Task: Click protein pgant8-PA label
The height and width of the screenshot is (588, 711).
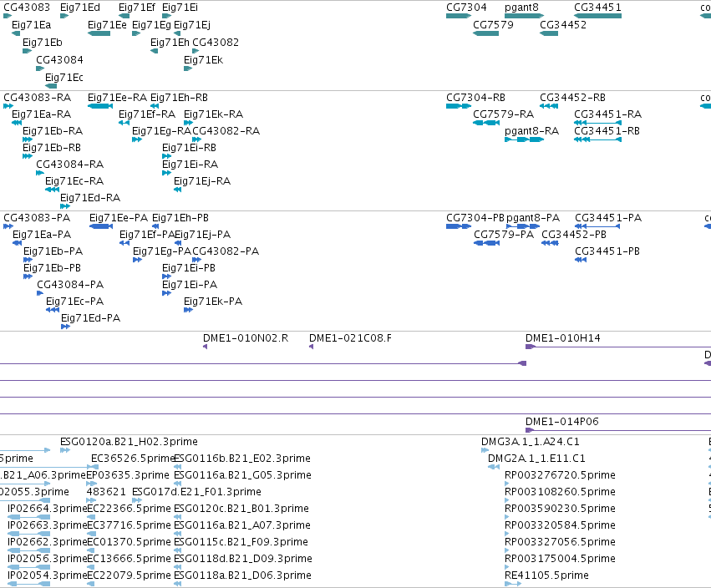Action: [533, 219]
